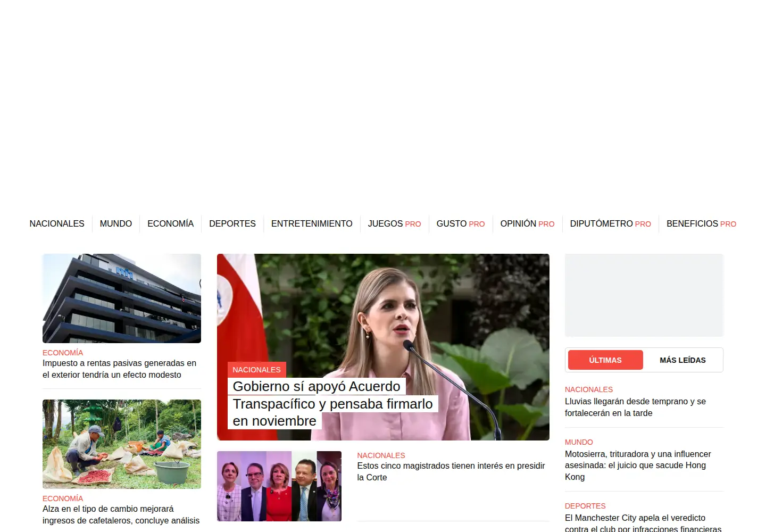Screen dimensions: 766x532
Task: Go to the MUNDO section
Action: click(x=116, y=224)
